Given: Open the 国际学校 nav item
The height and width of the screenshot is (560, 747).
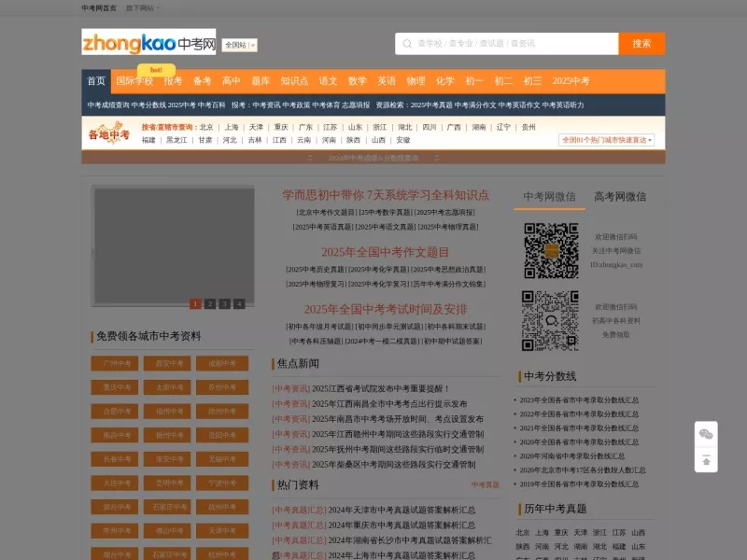Looking at the screenshot, I should click(x=134, y=81).
